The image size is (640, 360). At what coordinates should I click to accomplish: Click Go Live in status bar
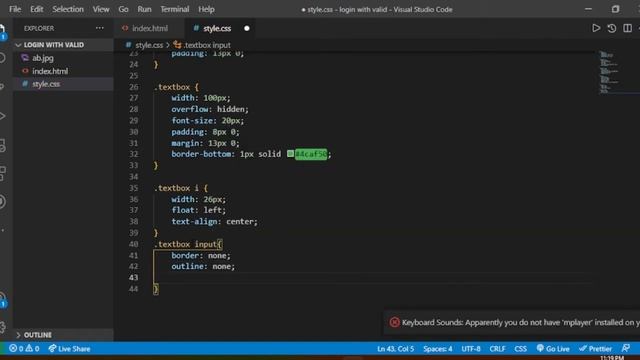pos(553,349)
